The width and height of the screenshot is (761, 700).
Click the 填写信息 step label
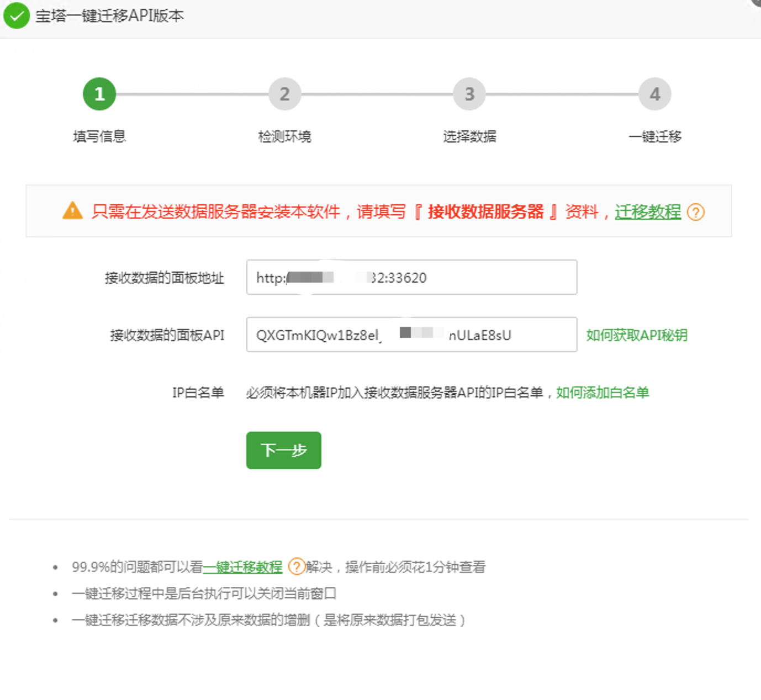point(99,136)
